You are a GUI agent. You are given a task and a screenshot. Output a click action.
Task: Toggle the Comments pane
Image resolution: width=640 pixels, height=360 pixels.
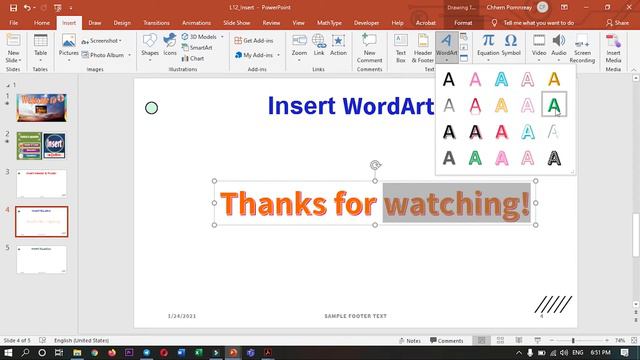pos(447,340)
